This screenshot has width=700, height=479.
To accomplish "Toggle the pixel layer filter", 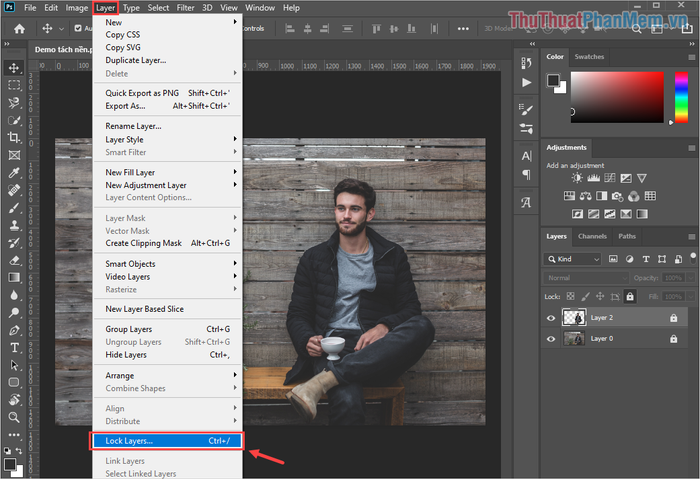I will coord(613,259).
